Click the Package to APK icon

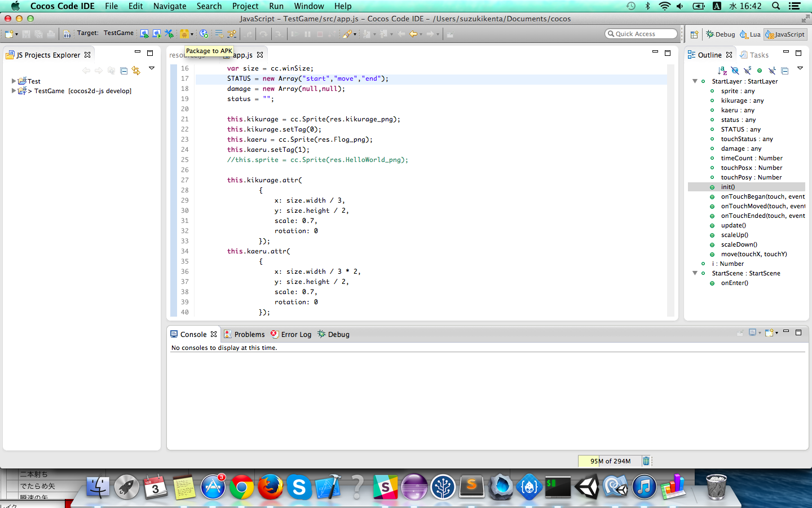pyautogui.click(x=184, y=34)
